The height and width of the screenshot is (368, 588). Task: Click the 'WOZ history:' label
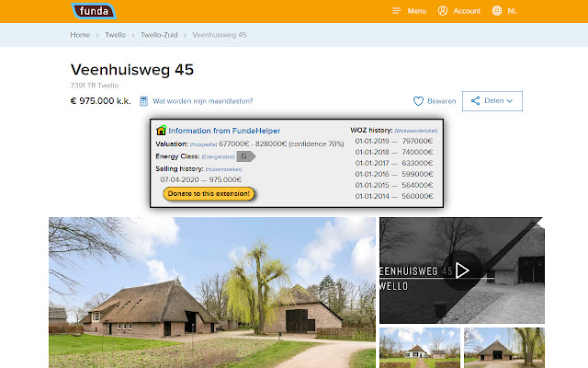pos(371,131)
